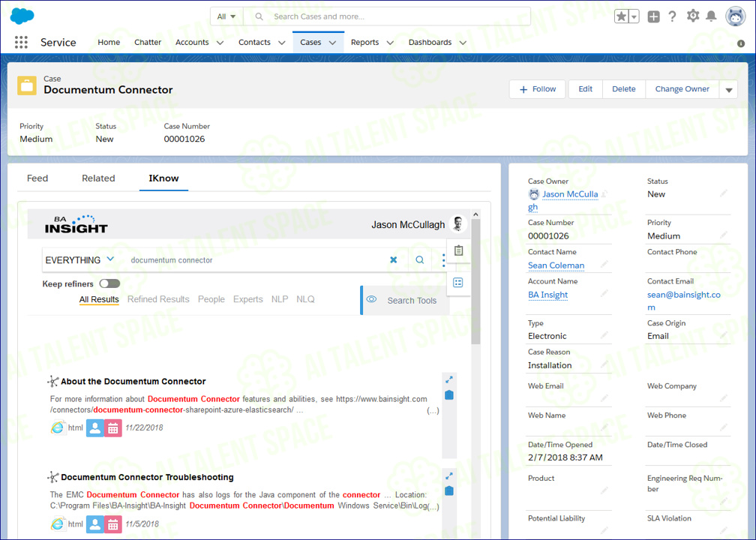
Task: Click calendar icon for 11/22/2018 result
Action: click(112, 427)
